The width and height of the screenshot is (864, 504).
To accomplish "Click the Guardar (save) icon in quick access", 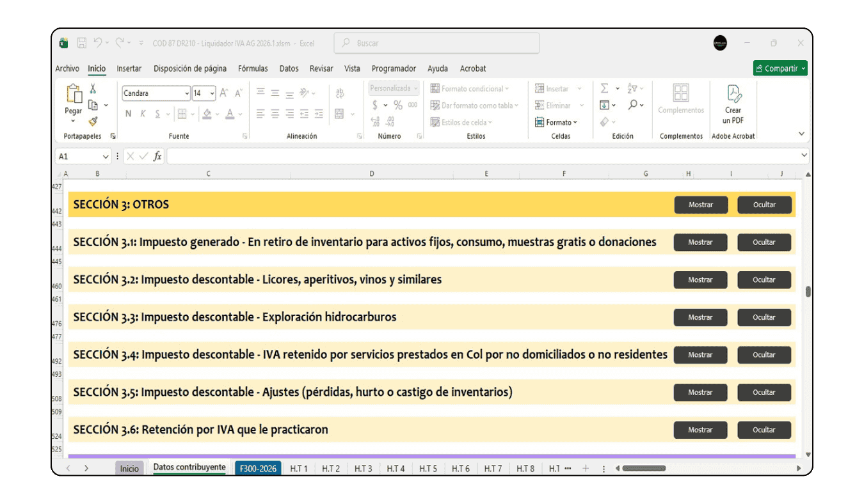I will click(81, 42).
